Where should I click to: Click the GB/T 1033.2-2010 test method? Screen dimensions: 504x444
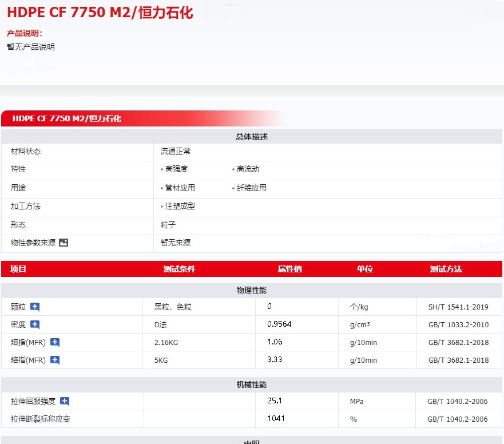tap(459, 325)
